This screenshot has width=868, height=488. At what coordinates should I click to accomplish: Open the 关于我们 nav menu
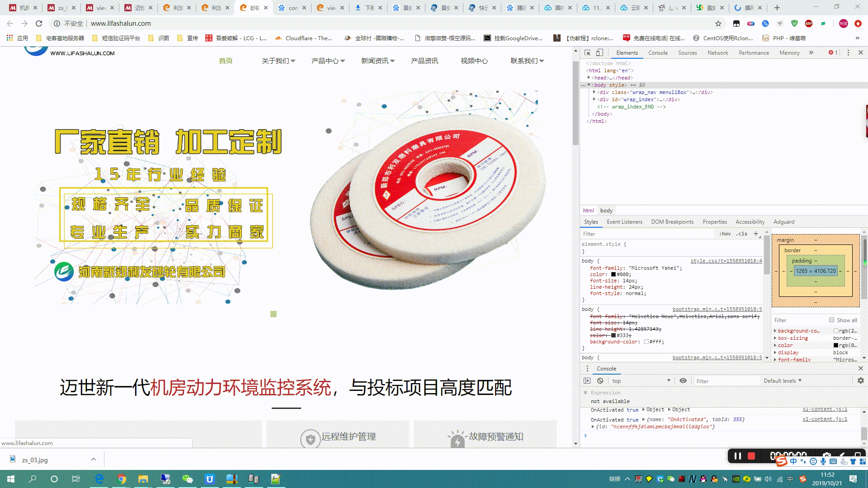tap(278, 61)
